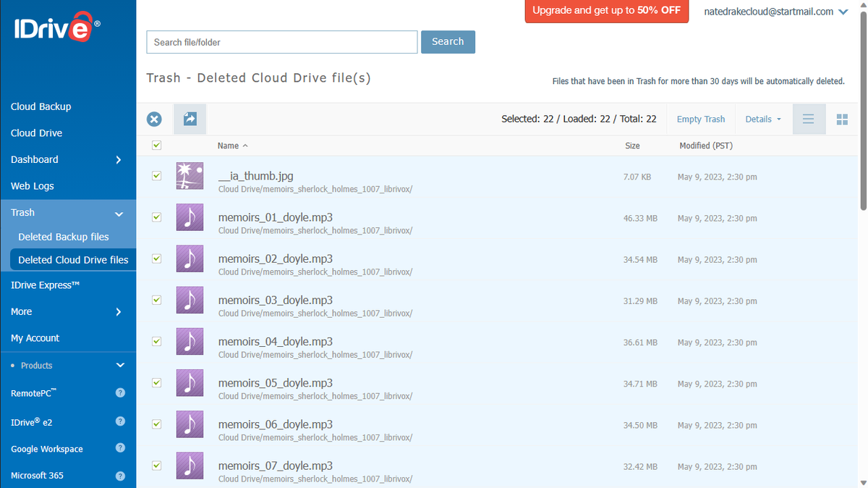Open help for RemotePC

coord(120,393)
